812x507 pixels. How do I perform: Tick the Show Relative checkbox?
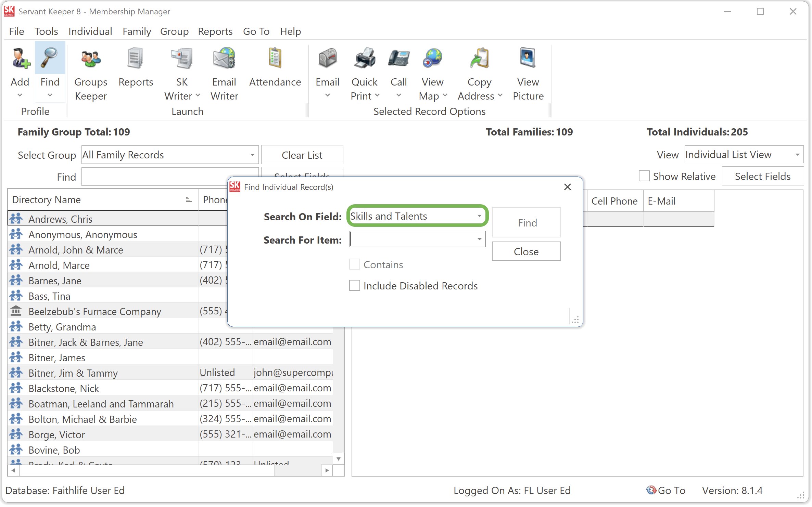pos(644,176)
